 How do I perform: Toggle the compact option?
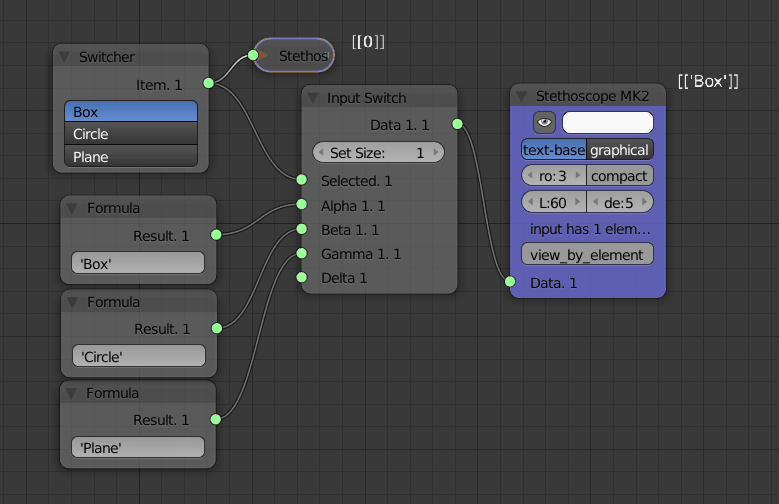click(620, 175)
